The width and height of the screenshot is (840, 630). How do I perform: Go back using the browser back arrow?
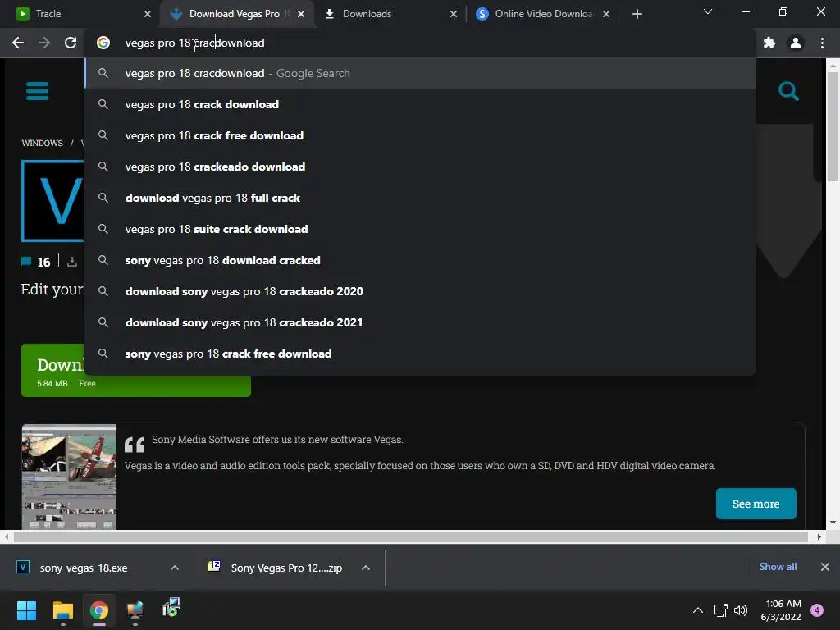(x=18, y=43)
